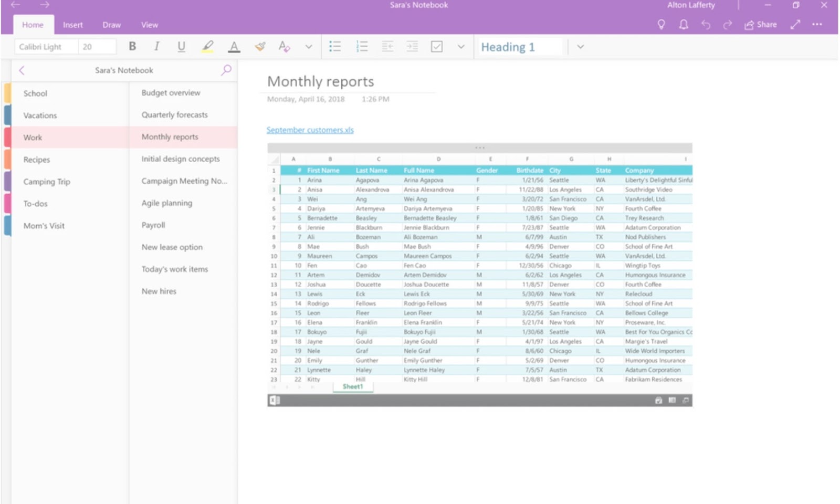Open the Sara's Notebook list
This screenshot has height=504, width=840.
click(x=124, y=70)
